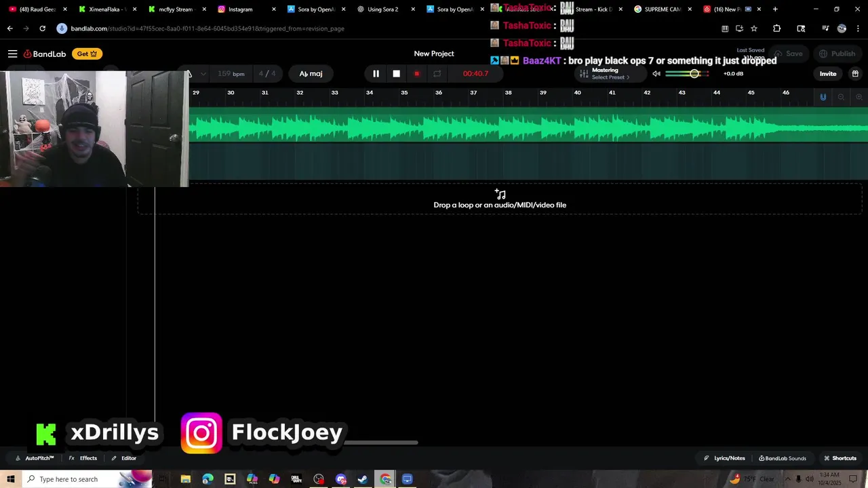
Task: Open File Explorer from the taskbar
Action: [185, 479]
